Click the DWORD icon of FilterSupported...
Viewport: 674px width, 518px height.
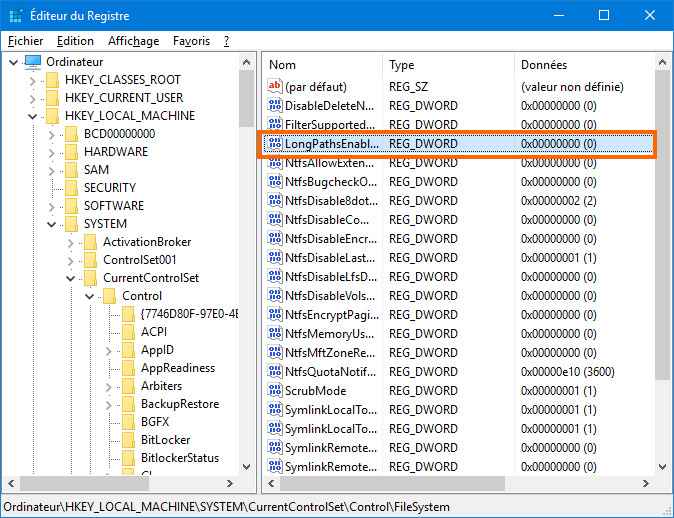coord(275,124)
